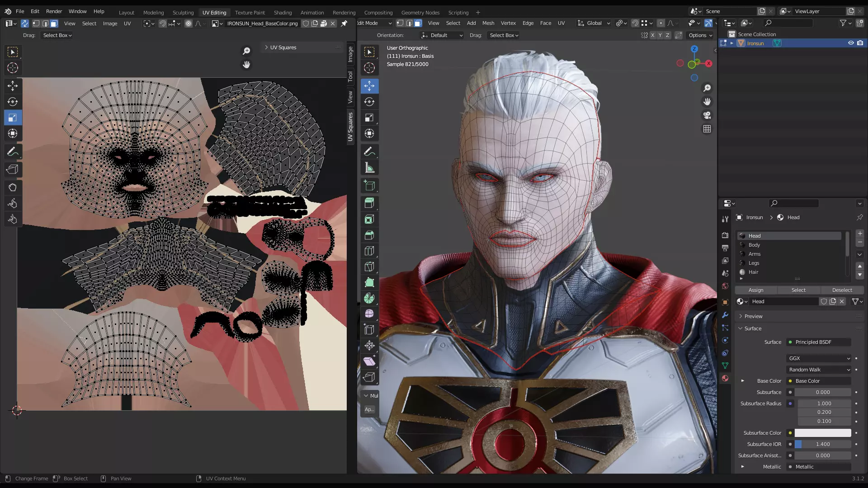Click the Zoom magnifier in UV editor
The height and width of the screenshot is (488, 868).
point(246,51)
